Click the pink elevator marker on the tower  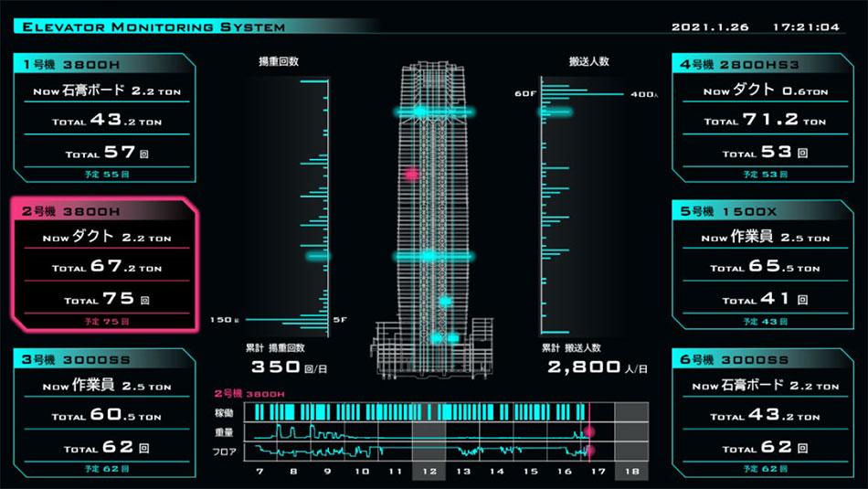[x=411, y=173]
